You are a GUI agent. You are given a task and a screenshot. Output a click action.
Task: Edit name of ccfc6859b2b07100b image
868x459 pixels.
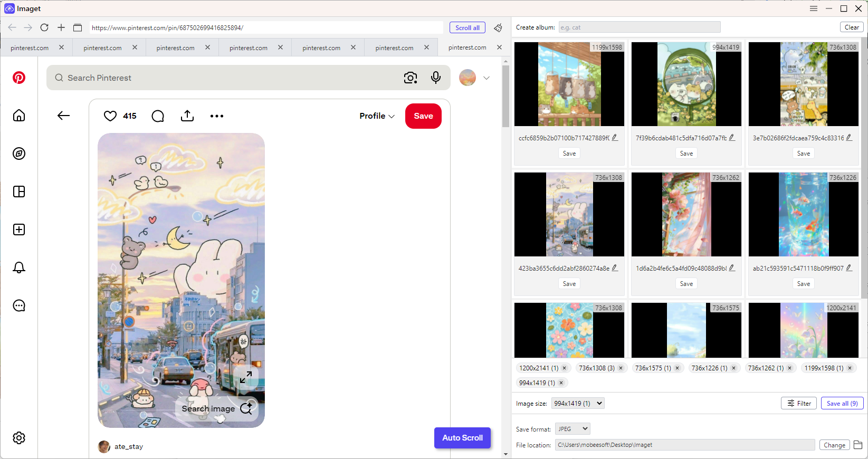pyautogui.click(x=615, y=138)
